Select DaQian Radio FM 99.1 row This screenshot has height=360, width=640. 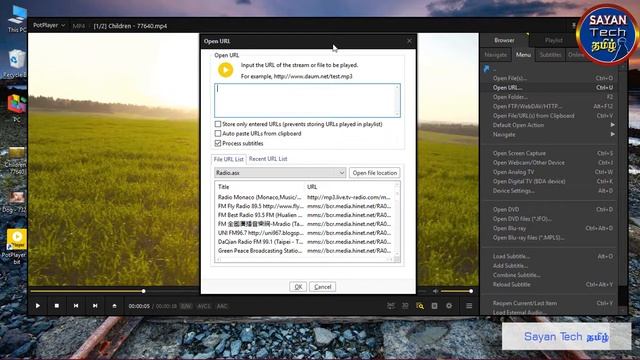pyautogui.click(x=304, y=242)
